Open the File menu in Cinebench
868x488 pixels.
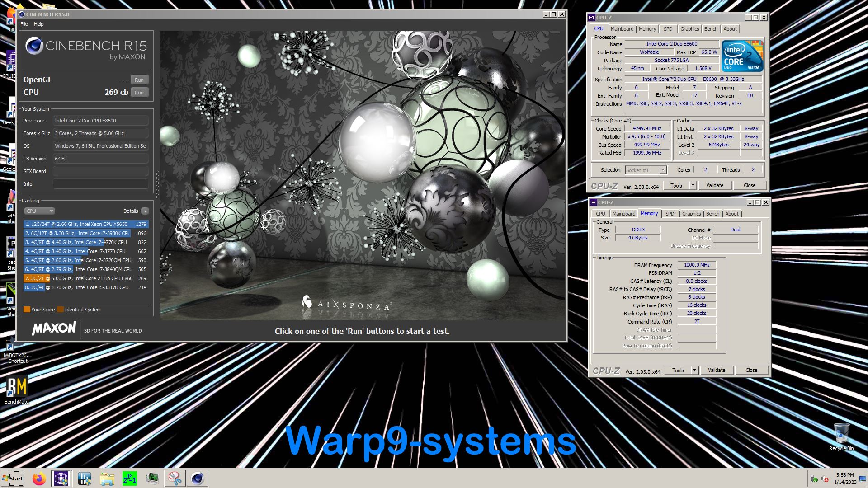point(24,24)
